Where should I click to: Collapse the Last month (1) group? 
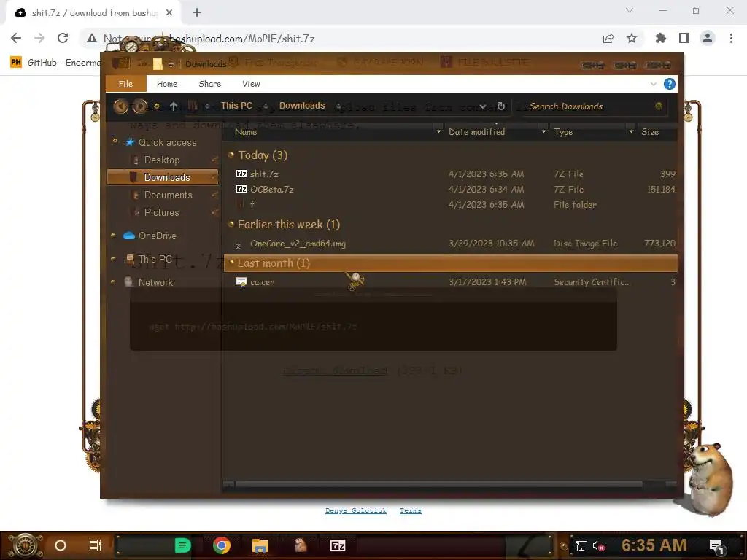231,262
